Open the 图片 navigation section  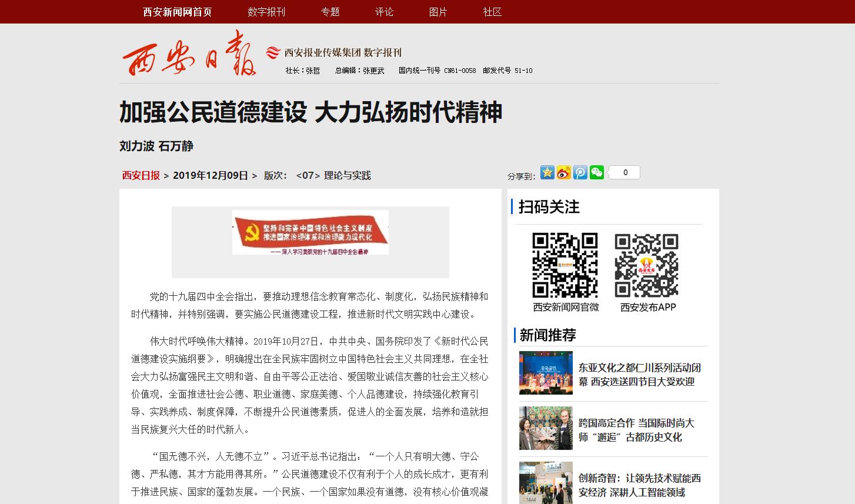coord(438,12)
